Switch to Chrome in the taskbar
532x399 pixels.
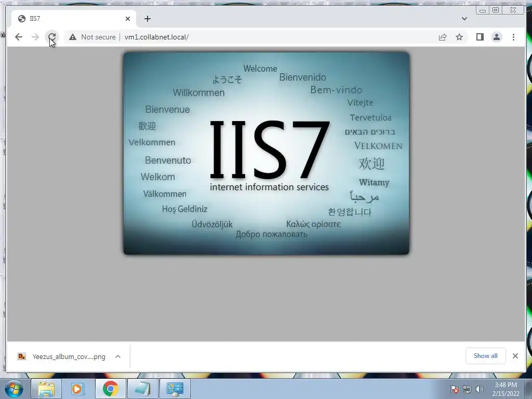[110, 389]
